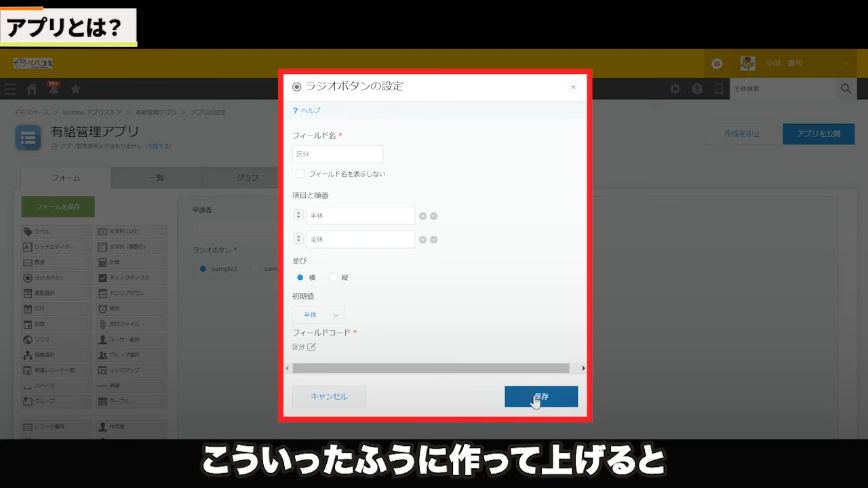
Task: Open the settings gear icon
Action: coord(675,89)
